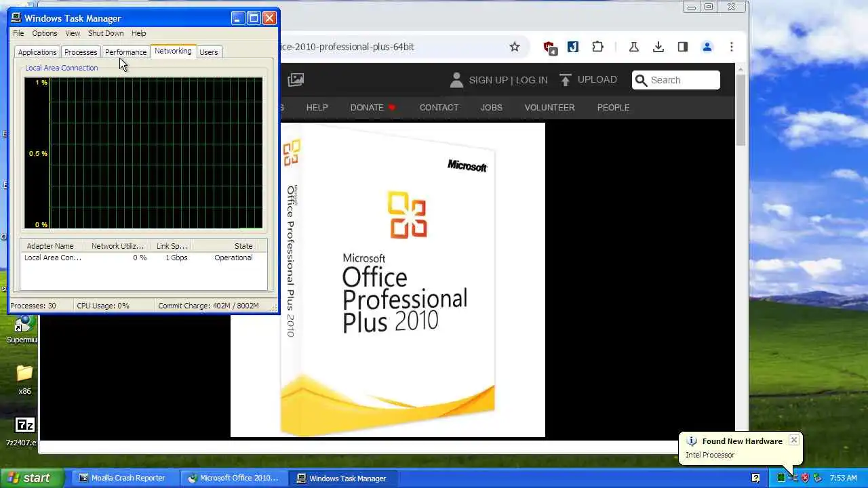Viewport: 868px width, 488px height.
Task: Click the user silhouette icon next to Sign Up
Action: [x=456, y=80]
